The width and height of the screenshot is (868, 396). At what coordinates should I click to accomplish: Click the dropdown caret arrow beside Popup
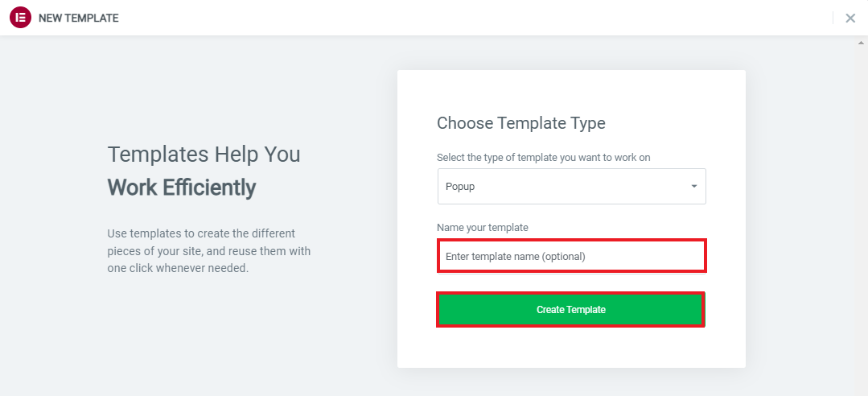[694, 187]
